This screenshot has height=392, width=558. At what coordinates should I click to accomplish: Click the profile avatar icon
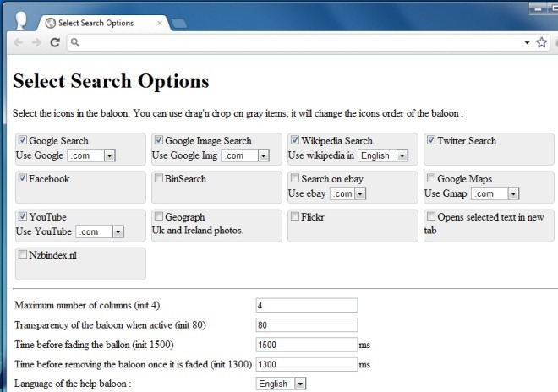(x=21, y=20)
